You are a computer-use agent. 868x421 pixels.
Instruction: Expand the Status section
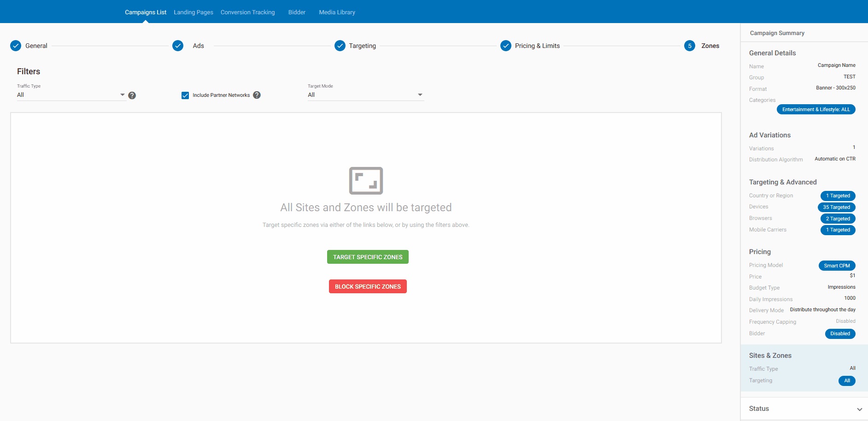pos(859,409)
